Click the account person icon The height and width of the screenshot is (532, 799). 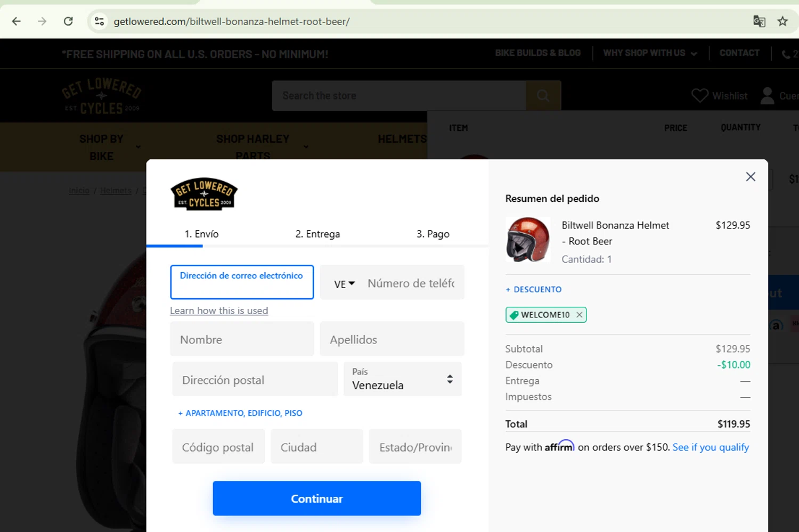(x=767, y=95)
